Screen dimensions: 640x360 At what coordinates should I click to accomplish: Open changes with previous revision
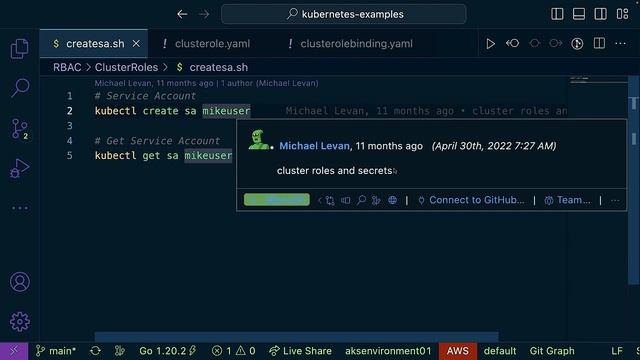(x=513, y=43)
